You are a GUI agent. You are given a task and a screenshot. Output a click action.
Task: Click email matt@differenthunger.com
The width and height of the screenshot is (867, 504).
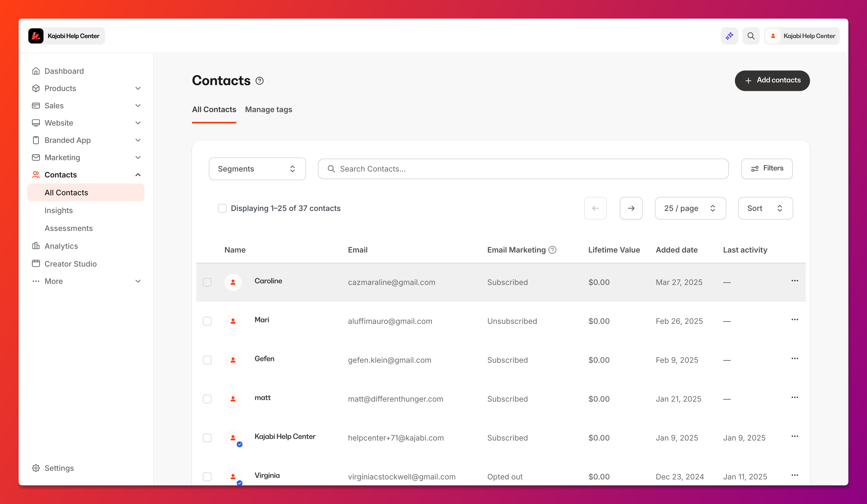pyautogui.click(x=395, y=399)
